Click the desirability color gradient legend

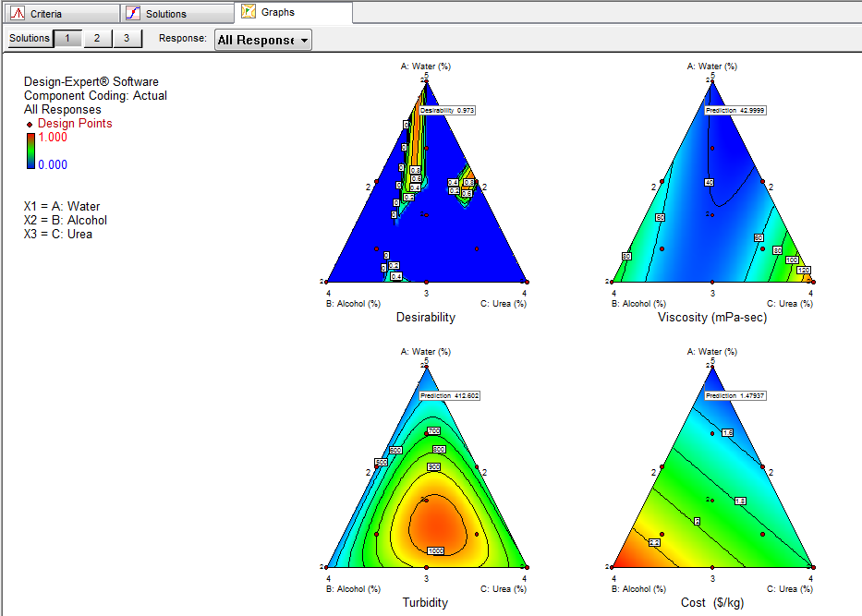(x=30, y=151)
